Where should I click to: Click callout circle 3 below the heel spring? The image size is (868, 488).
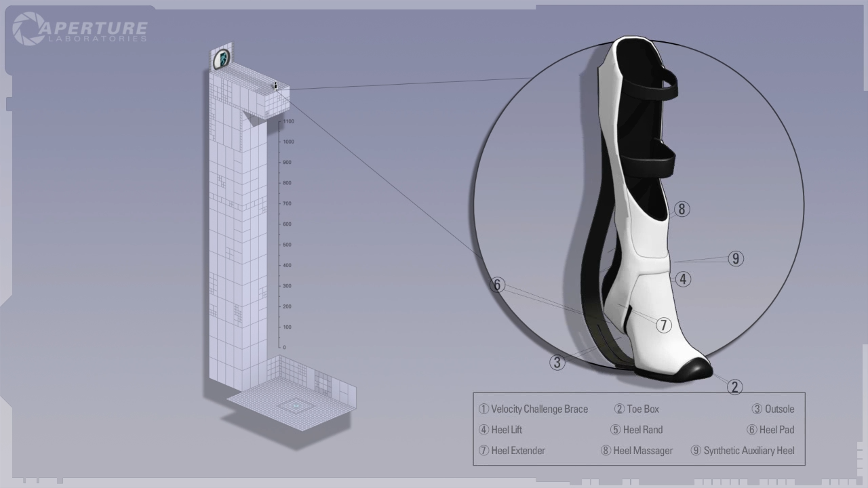557,363
